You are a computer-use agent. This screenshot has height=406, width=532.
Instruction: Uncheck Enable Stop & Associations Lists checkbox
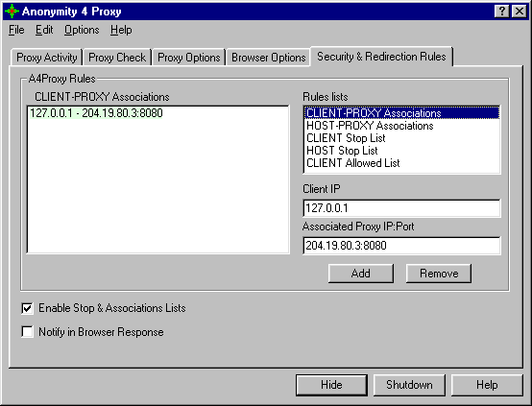(27, 308)
